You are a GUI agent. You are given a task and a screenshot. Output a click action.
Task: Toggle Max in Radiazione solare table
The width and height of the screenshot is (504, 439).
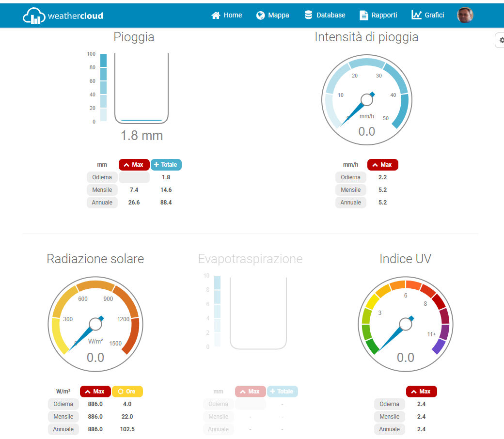click(x=95, y=392)
